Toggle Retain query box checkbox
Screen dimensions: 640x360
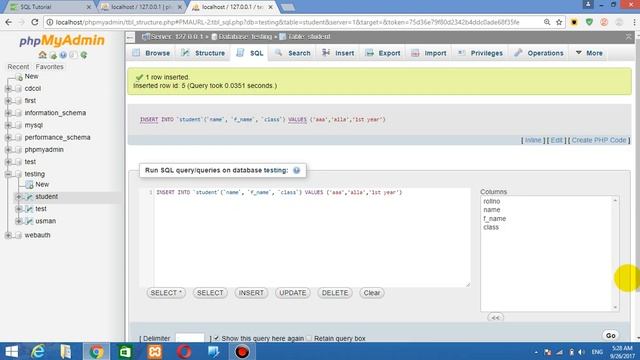pos(309,338)
